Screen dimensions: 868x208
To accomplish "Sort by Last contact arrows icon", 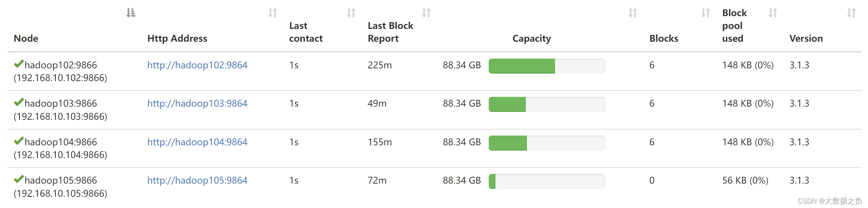I will click(x=351, y=13).
